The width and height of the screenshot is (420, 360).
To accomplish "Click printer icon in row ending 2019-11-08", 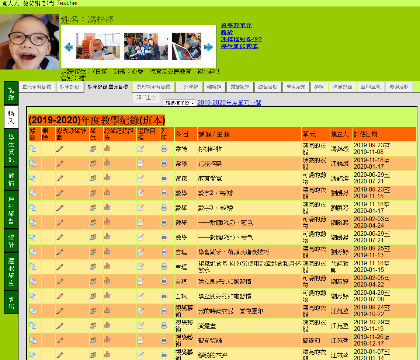I will click(x=164, y=149).
